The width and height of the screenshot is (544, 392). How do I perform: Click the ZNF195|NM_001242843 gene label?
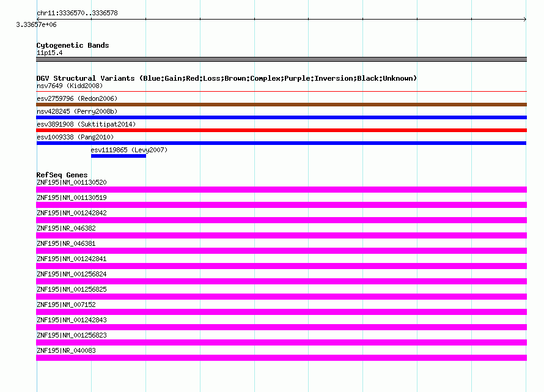[x=72, y=320]
